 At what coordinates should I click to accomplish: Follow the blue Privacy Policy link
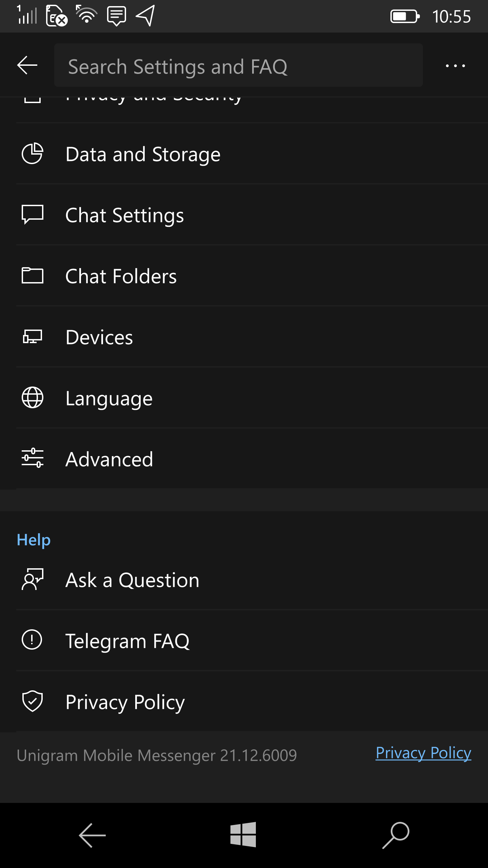tap(423, 753)
